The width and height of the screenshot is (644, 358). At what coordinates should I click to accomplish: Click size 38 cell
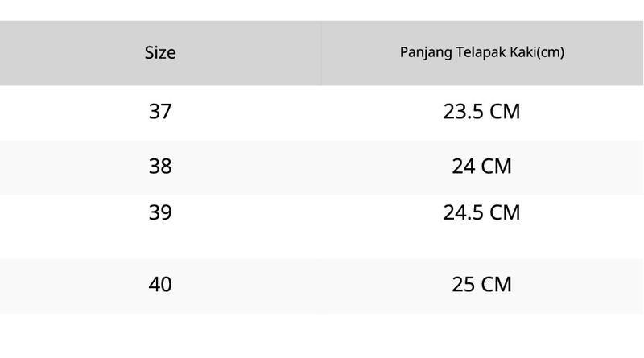[160, 167]
